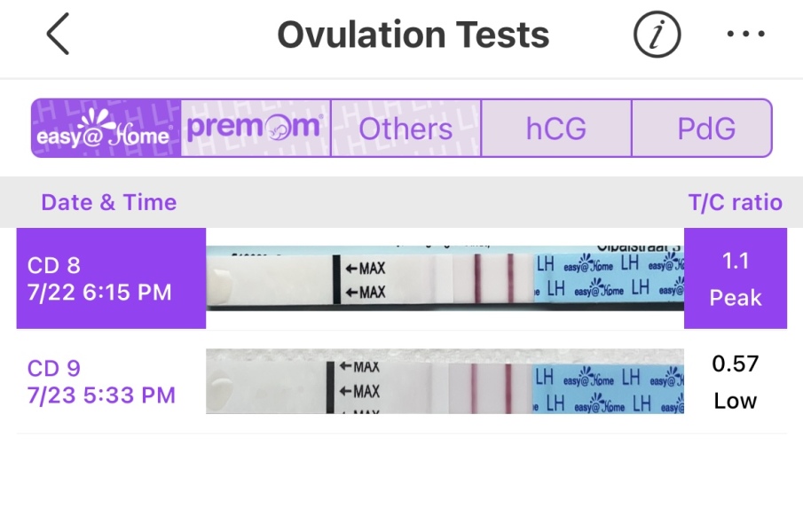Tap the Low result label
This screenshot has height=532, width=803.
[736, 401]
